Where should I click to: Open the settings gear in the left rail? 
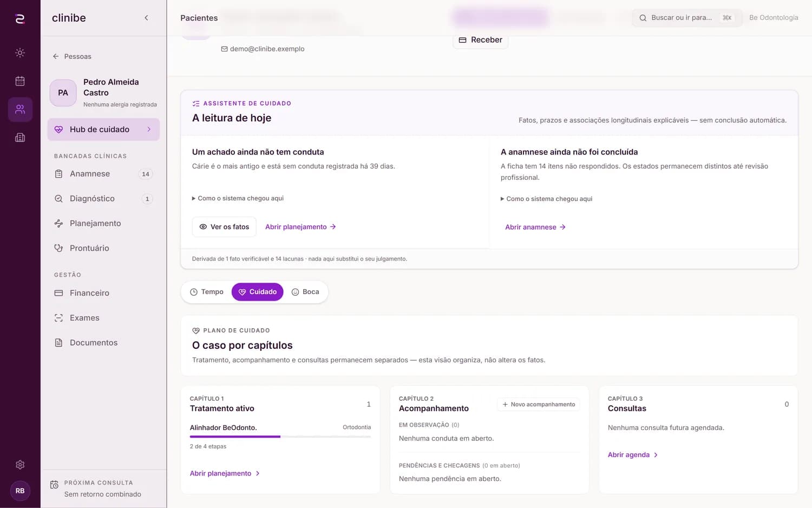coord(20,465)
